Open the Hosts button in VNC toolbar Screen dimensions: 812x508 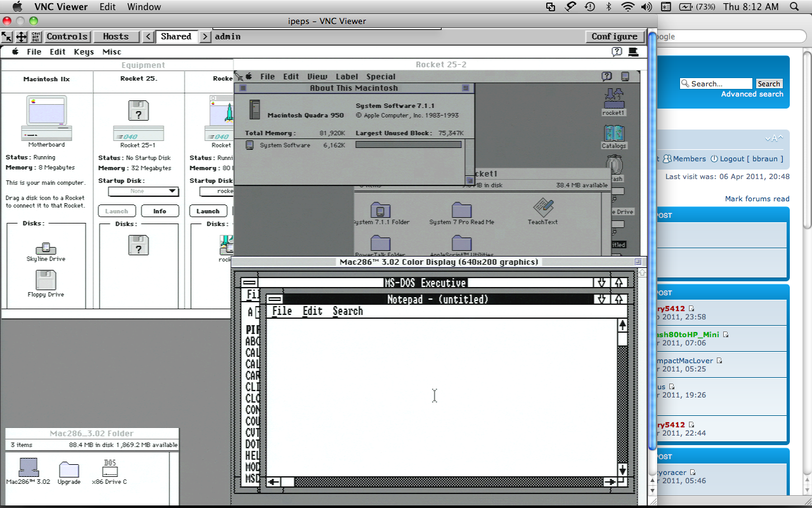point(115,37)
